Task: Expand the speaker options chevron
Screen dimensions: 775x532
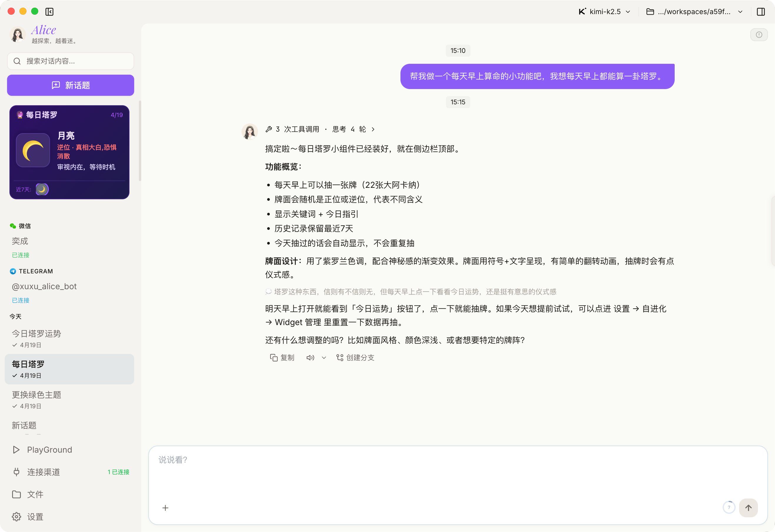Action: [x=324, y=358]
